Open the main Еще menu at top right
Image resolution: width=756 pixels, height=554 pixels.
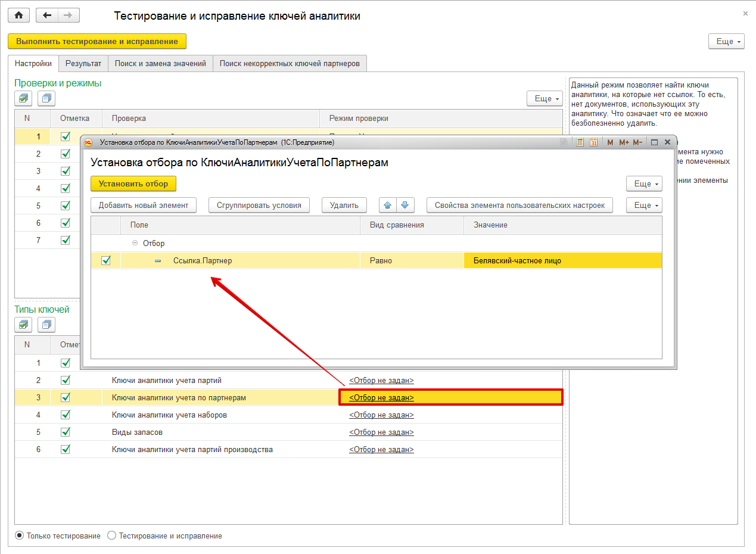click(726, 41)
